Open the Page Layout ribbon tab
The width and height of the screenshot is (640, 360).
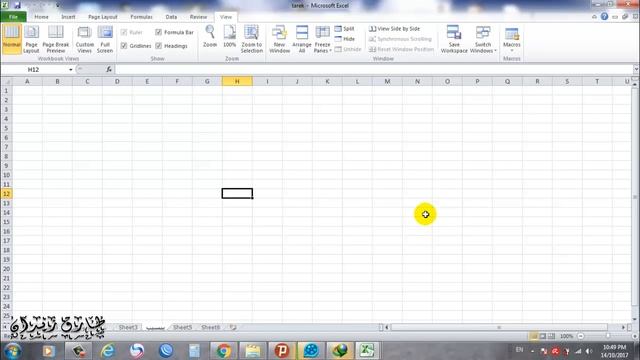[x=102, y=17]
